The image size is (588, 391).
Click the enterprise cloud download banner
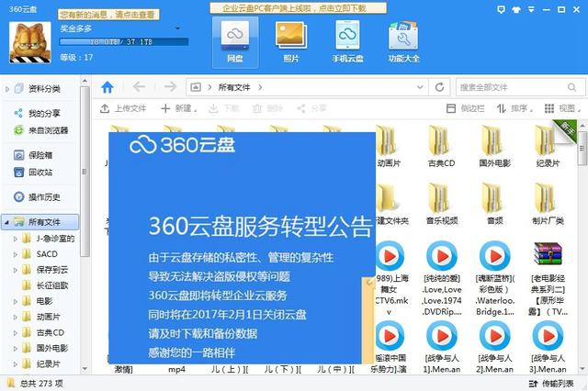[x=298, y=8]
